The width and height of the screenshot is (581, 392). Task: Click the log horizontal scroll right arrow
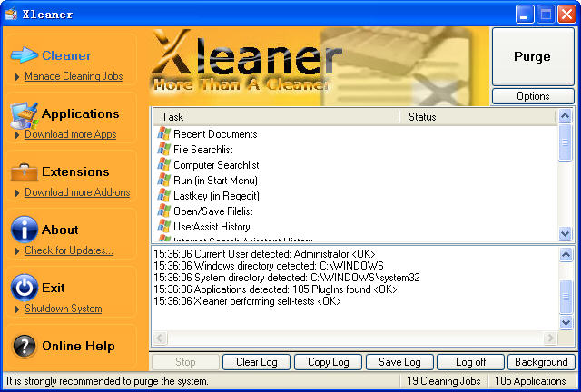pos(550,338)
